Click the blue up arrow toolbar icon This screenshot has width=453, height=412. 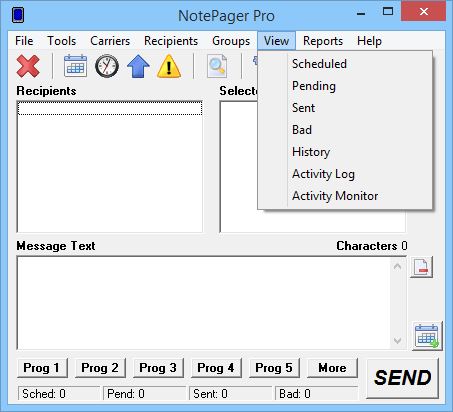pos(138,66)
